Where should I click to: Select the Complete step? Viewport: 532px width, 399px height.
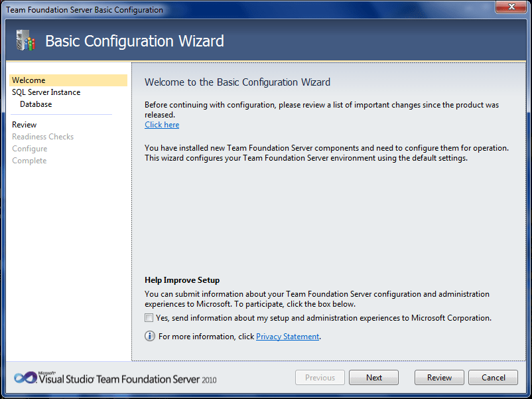coord(29,161)
